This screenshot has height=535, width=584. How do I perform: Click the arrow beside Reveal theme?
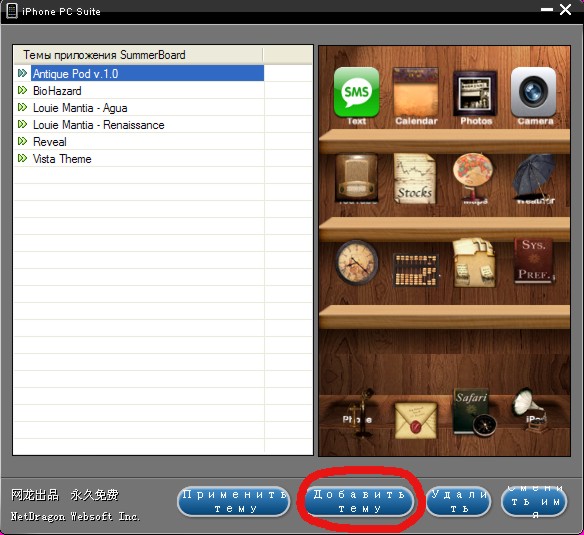click(22, 141)
